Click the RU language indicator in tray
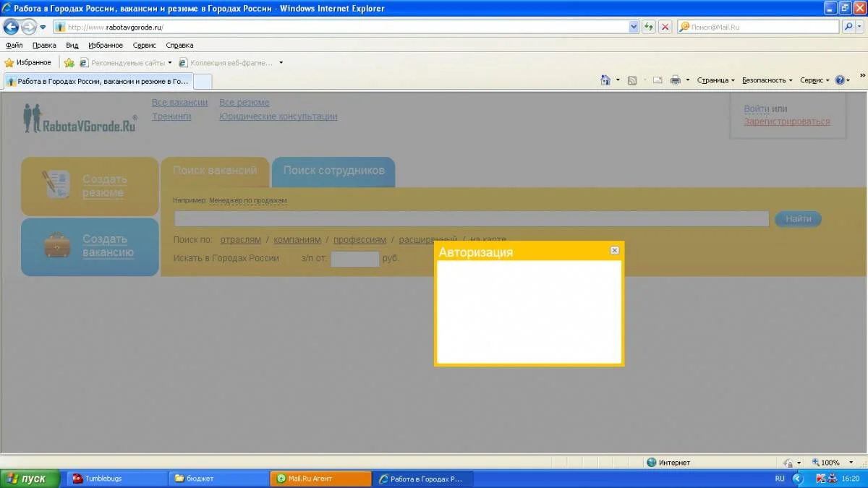 [780, 479]
